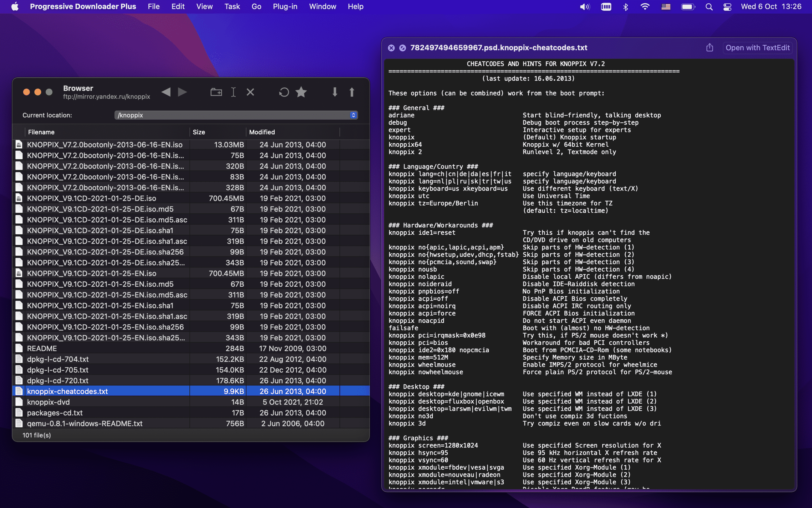This screenshot has height=508, width=812.
Task: Share the previewed cheatcodes file
Action: (x=710, y=47)
